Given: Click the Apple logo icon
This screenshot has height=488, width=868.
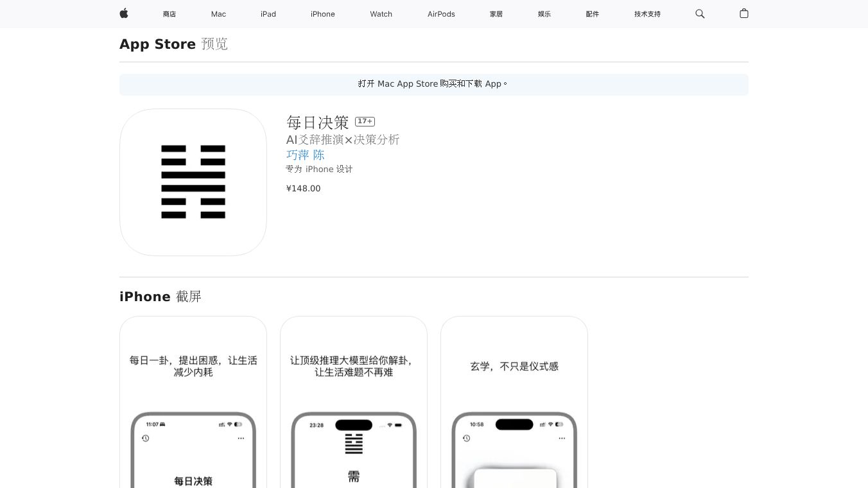Looking at the screenshot, I should tap(124, 13).
